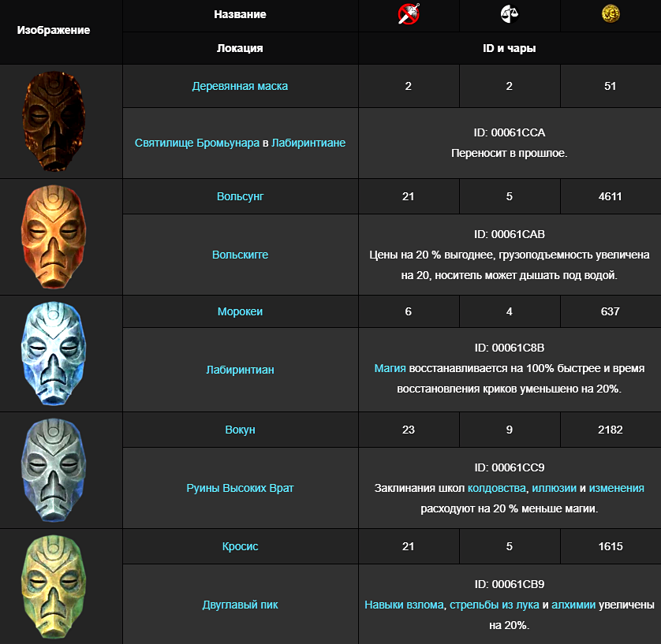The image size is (661, 644).
Task: Click the Магия link in Morokei description
Action: pyautogui.click(x=390, y=368)
